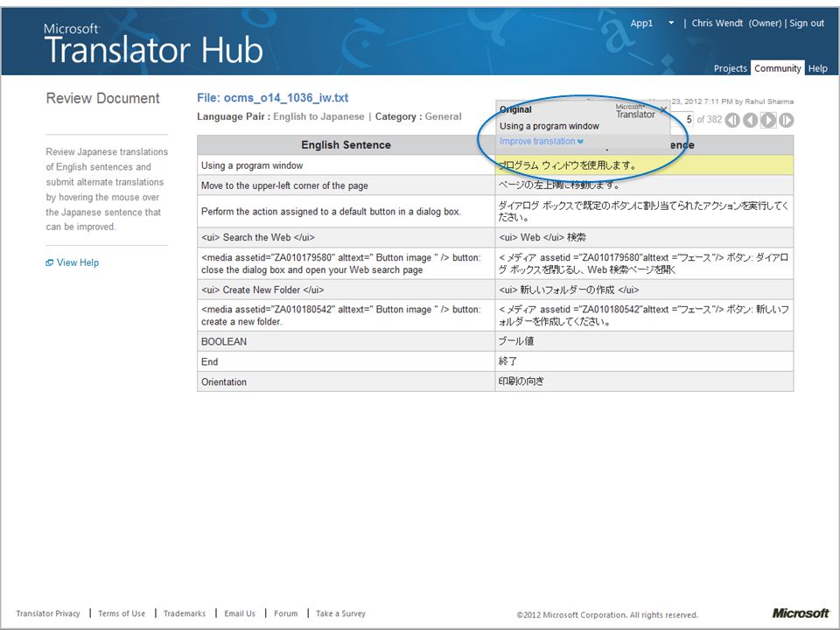Select the highlighted Japanese sentence プログラム ウィンドウ
This screenshot has width=840, height=630.
(644, 165)
